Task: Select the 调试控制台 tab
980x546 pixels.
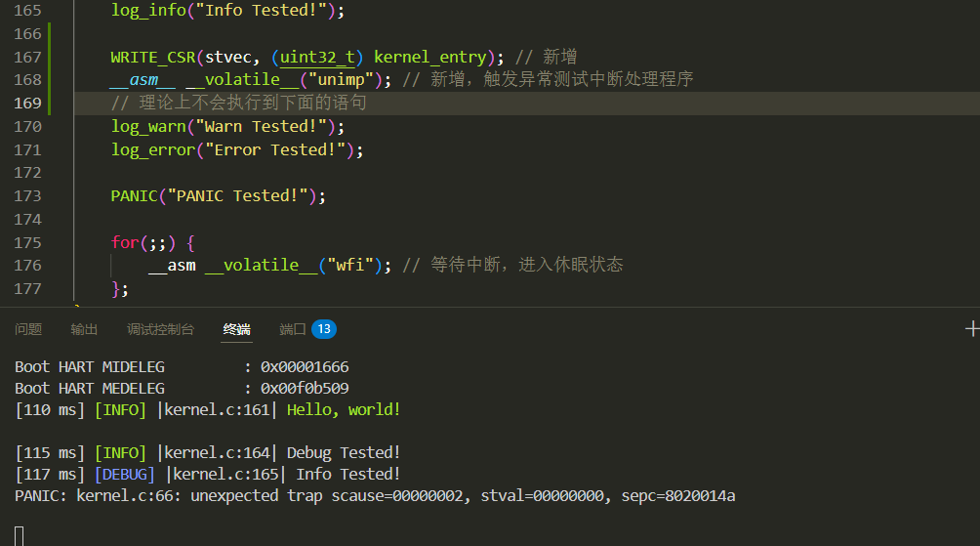Action: pyautogui.click(x=160, y=330)
